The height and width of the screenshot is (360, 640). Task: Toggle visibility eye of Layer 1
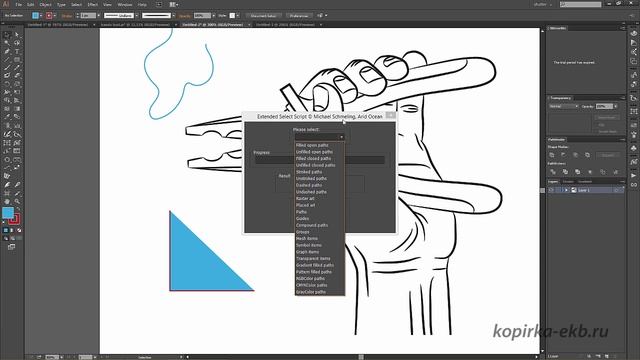tap(551, 190)
